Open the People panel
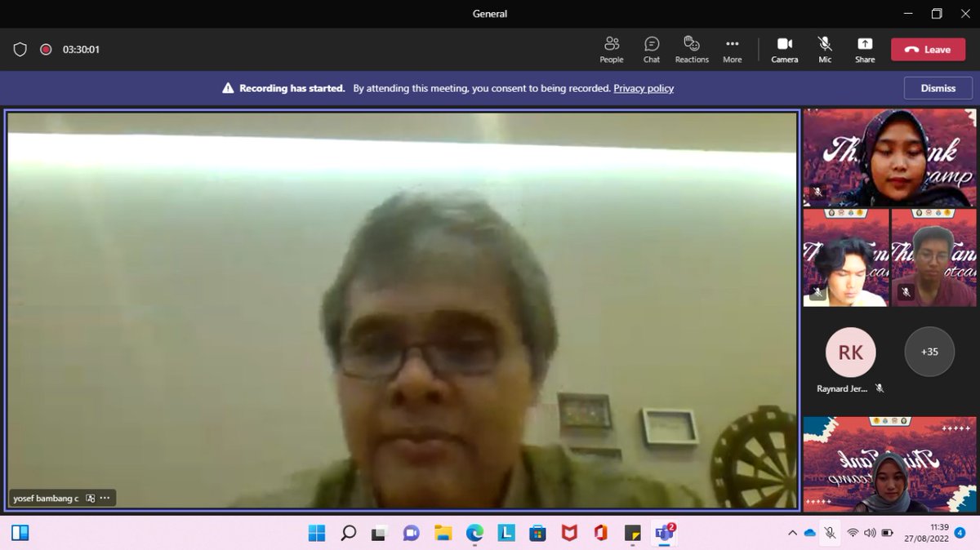 (611, 50)
